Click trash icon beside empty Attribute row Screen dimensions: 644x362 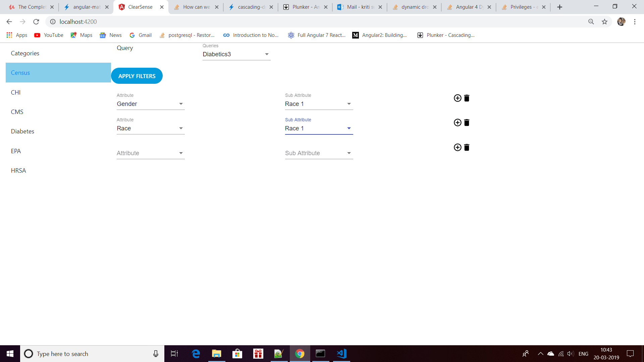pyautogui.click(x=466, y=147)
